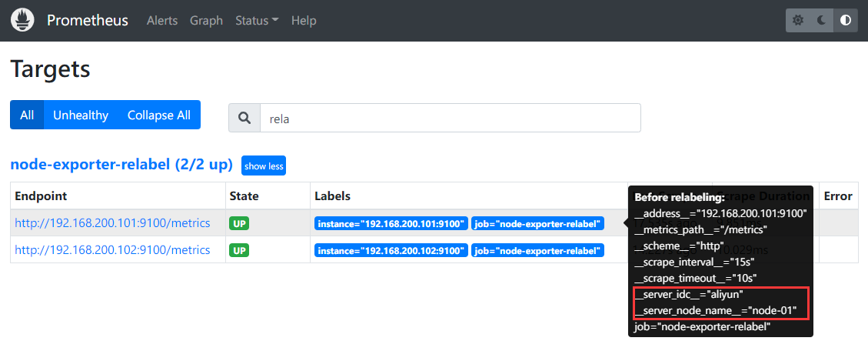Screen dimensions: 868x341
Task: Click the search magnifier icon
Action: coord(244,118)
